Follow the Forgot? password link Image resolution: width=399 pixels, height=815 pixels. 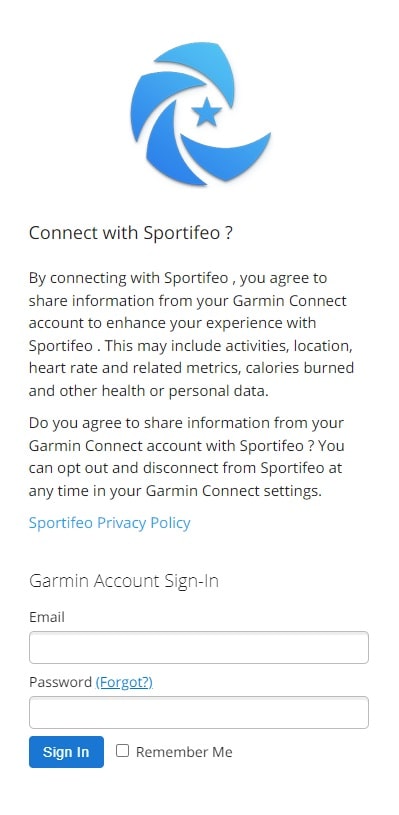(124, 682)
